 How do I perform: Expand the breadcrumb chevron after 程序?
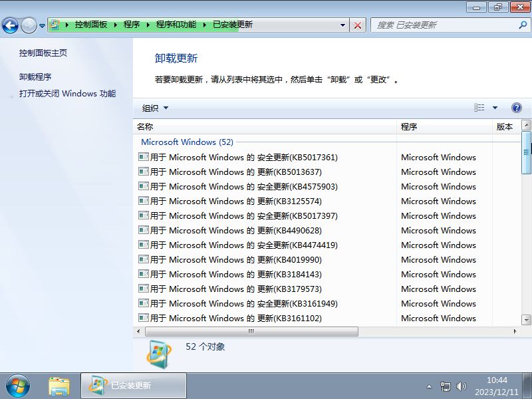click(147, 25)
